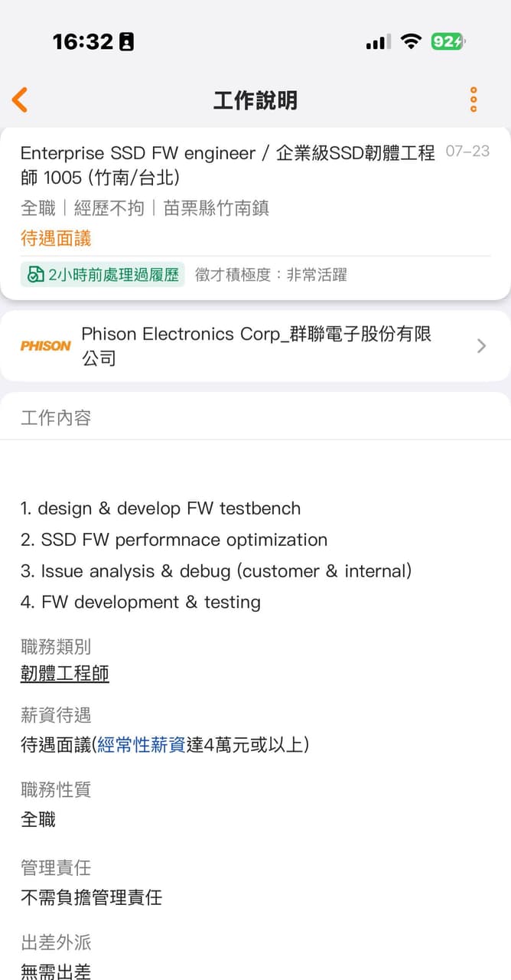Tap the 工作說明 page title

pyautogui.click(x=255, y=100)
